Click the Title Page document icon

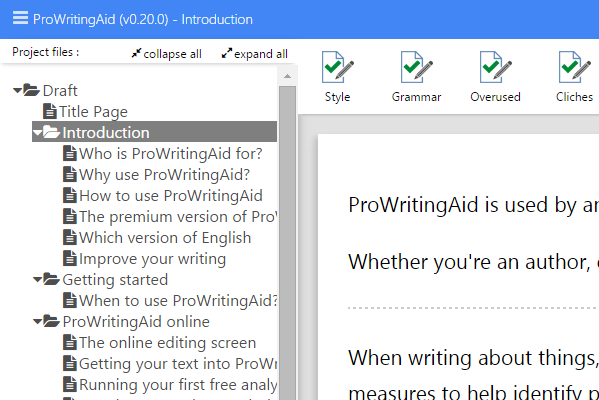tap(50, 112)
